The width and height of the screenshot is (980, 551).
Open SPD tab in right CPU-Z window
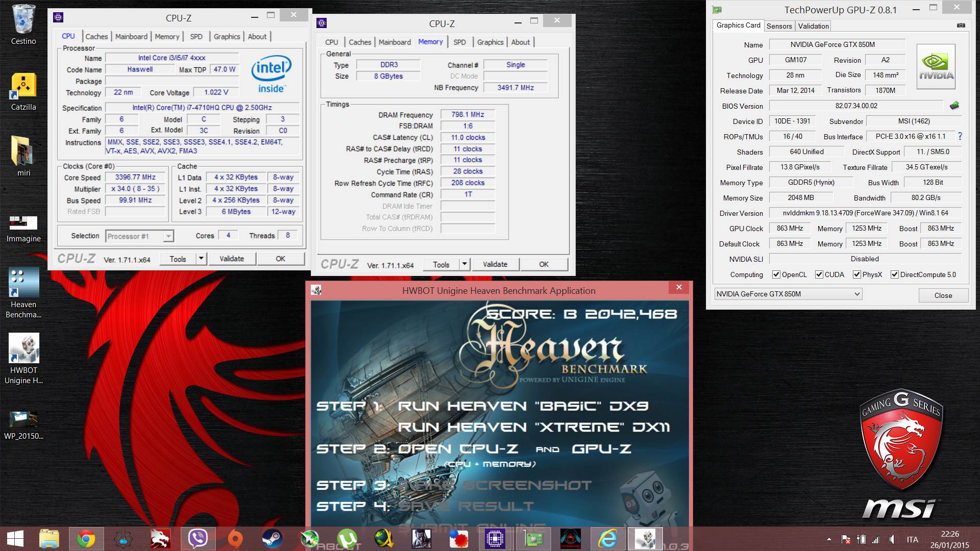point(459,42)
